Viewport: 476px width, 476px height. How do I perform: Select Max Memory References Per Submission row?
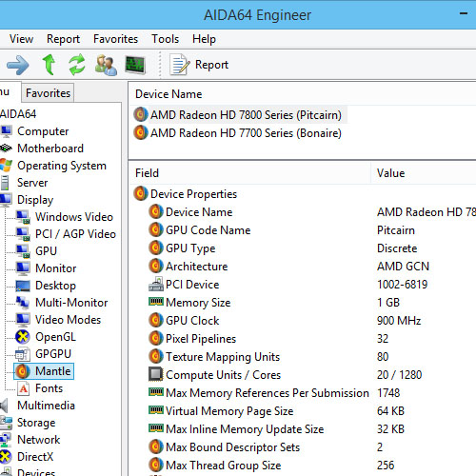268,393
